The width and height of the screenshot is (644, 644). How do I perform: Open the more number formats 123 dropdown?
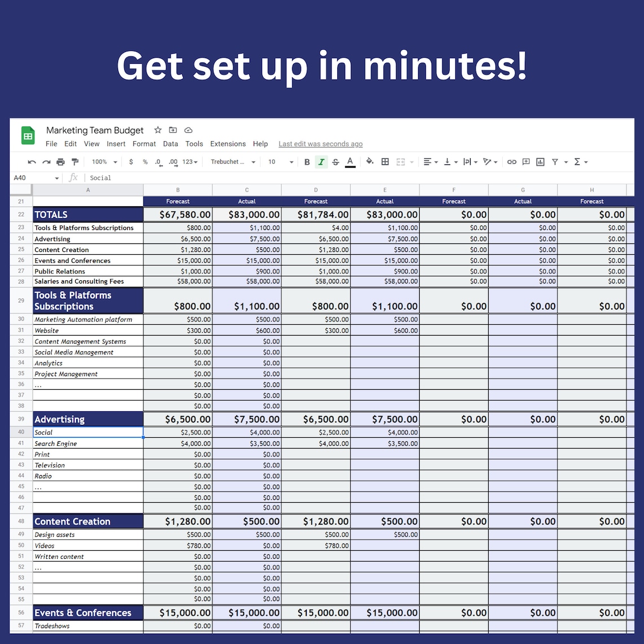point(189,162)
